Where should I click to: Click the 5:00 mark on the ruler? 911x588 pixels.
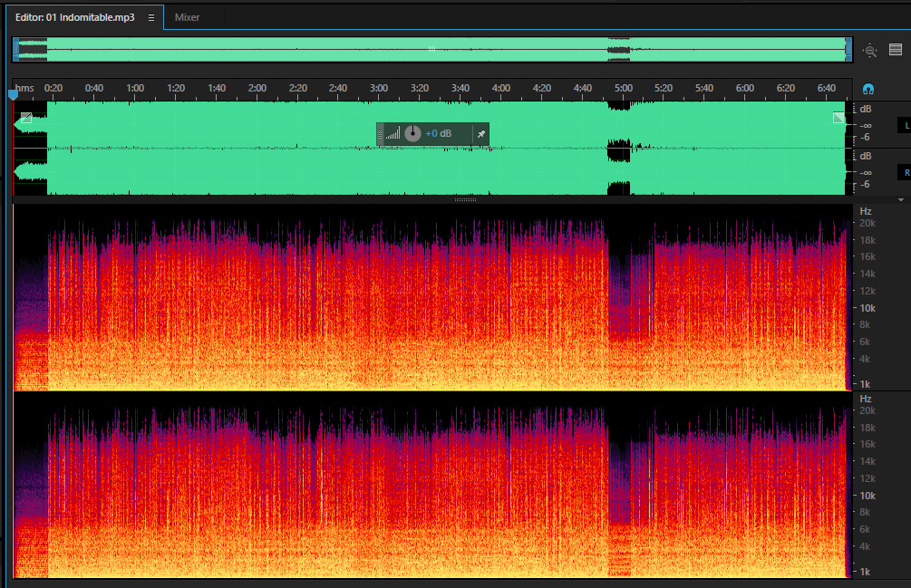pyautogui.click(x=624, y=88)
